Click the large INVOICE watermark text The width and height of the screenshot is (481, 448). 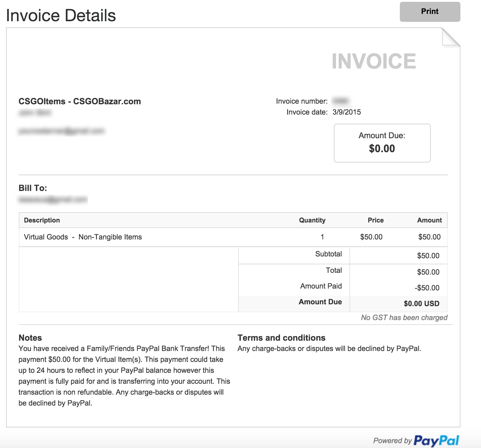tap(374, 61)
